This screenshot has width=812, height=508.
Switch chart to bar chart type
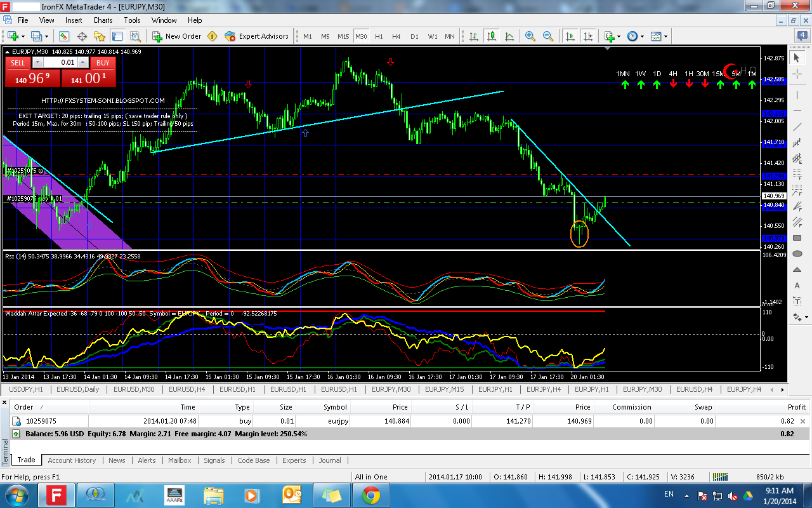[x=474, y=36]
